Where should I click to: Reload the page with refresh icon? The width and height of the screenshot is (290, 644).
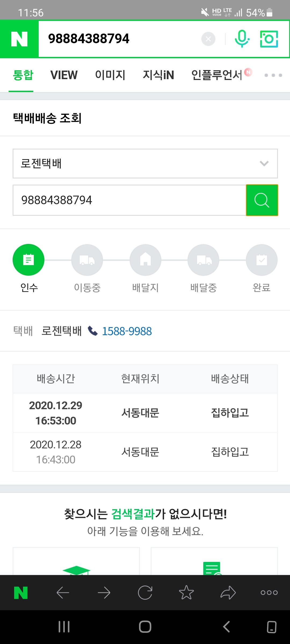[145, 593]
